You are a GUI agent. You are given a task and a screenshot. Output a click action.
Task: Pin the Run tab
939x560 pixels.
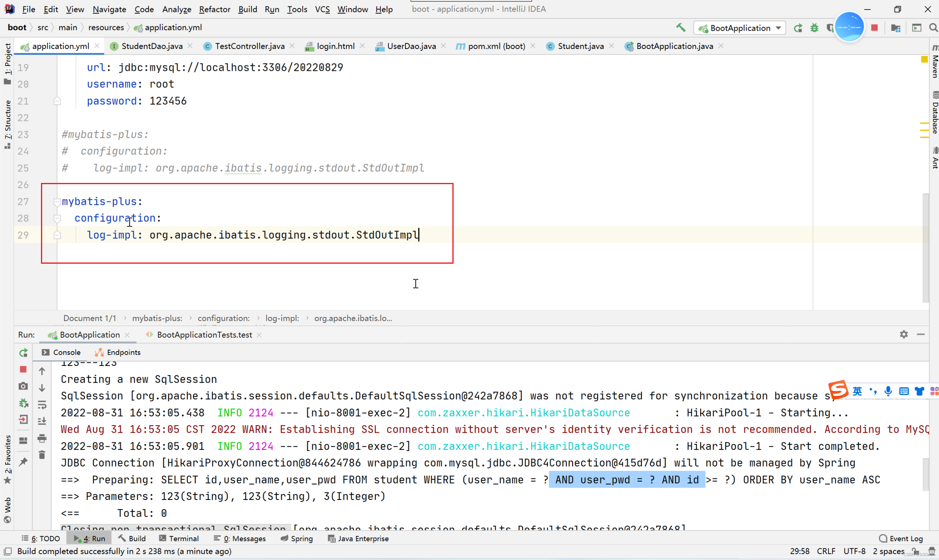pos(23,462)
